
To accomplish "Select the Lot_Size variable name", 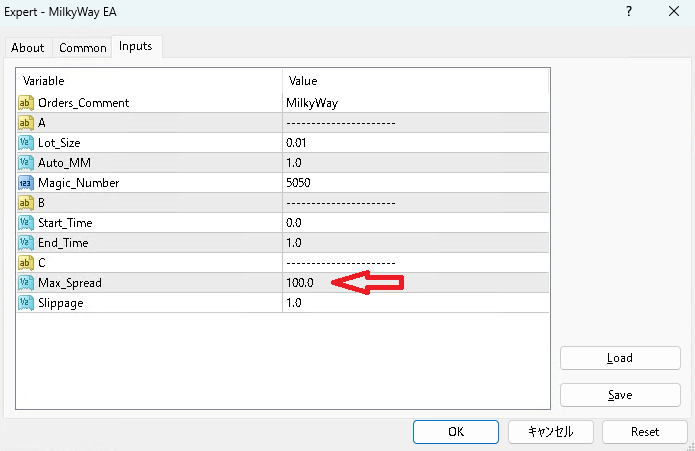I will [x=59, y=143].
